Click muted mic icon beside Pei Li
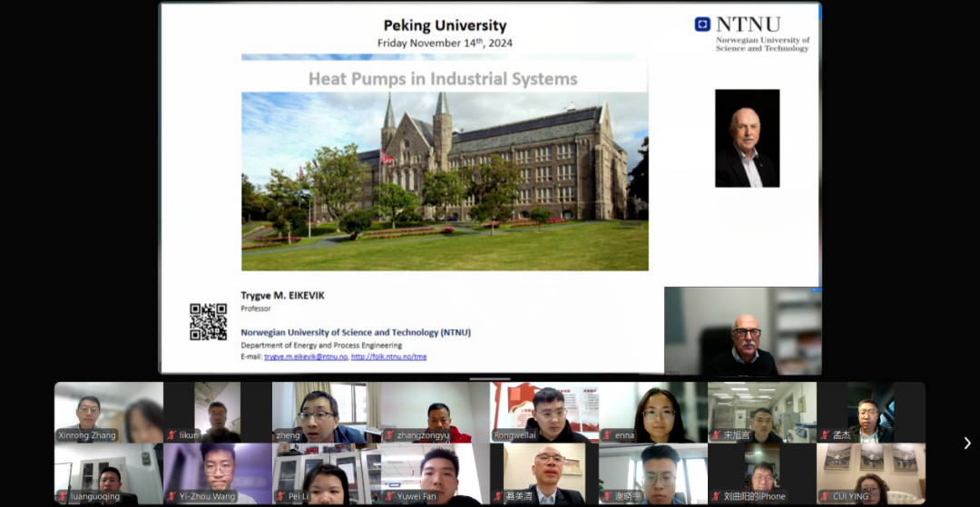The width and height of the screenshot is (980, 507). [x=280, y=496]
